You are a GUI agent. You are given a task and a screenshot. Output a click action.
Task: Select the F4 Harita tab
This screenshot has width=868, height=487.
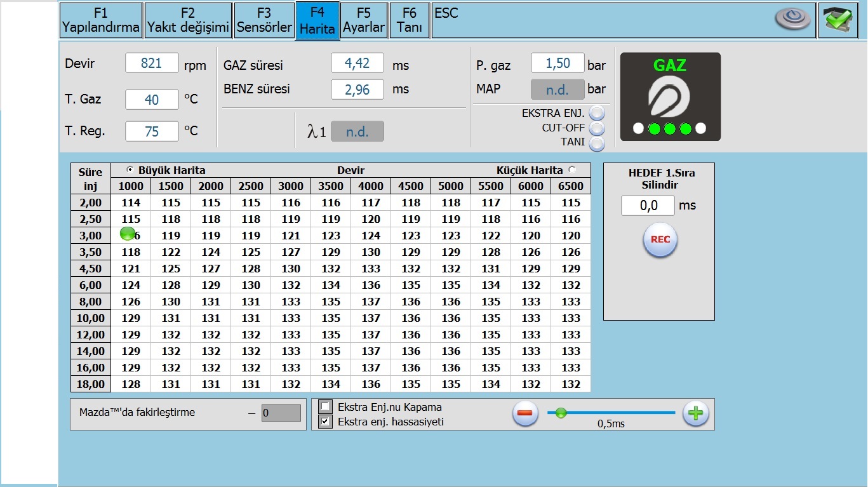[x=317, y=21]
